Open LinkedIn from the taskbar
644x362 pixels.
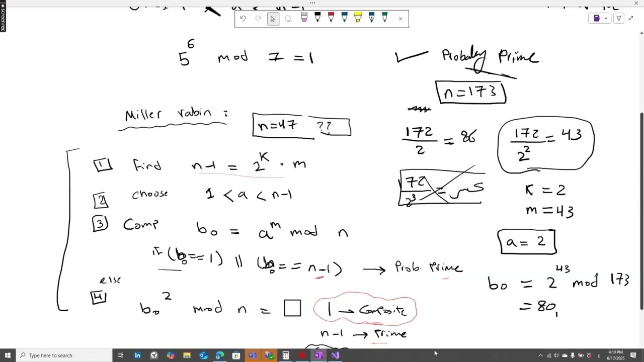(137, 355)
